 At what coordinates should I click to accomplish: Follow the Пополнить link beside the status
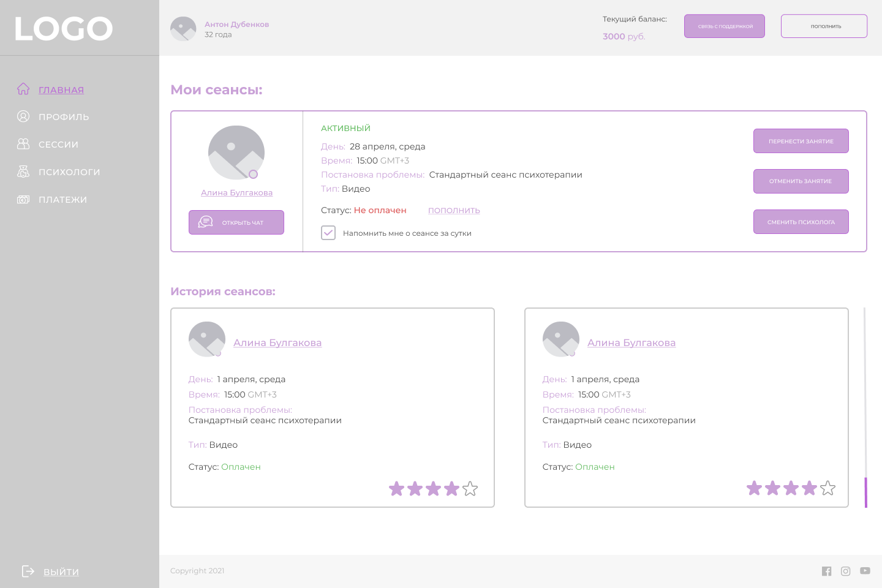[454, 210]
